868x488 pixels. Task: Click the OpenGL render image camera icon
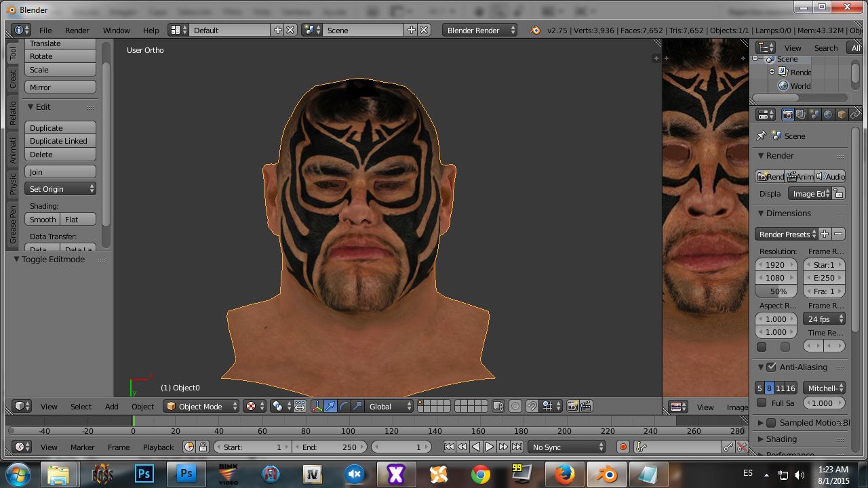[x=573, y=406]
